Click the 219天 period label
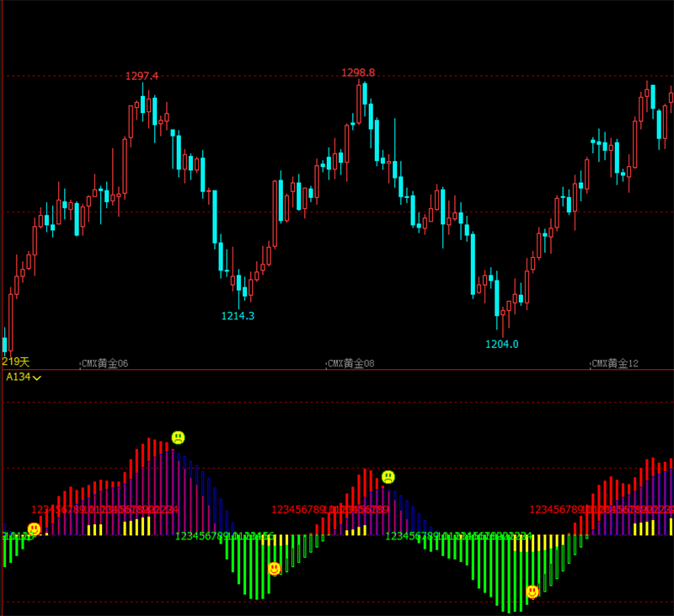This screenshot has height=616, width=674. pyautogui.click(x=15, y=362)
